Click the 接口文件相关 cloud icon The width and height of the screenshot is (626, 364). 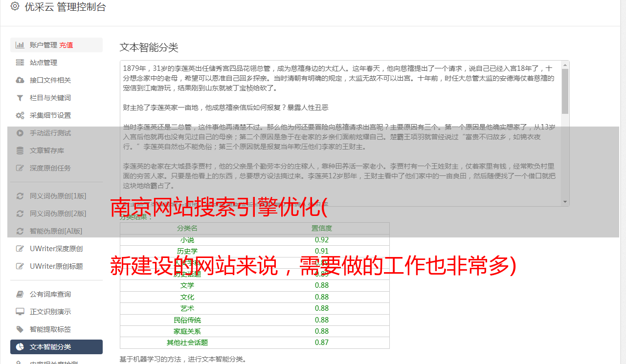point(20,80)
